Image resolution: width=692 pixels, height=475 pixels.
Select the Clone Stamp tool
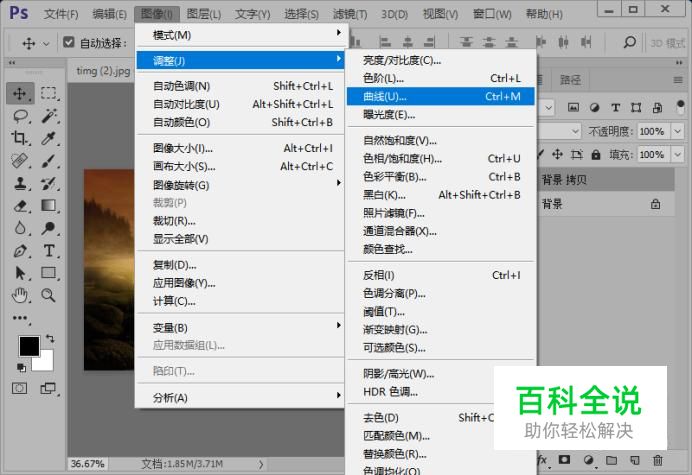[20, 183]
